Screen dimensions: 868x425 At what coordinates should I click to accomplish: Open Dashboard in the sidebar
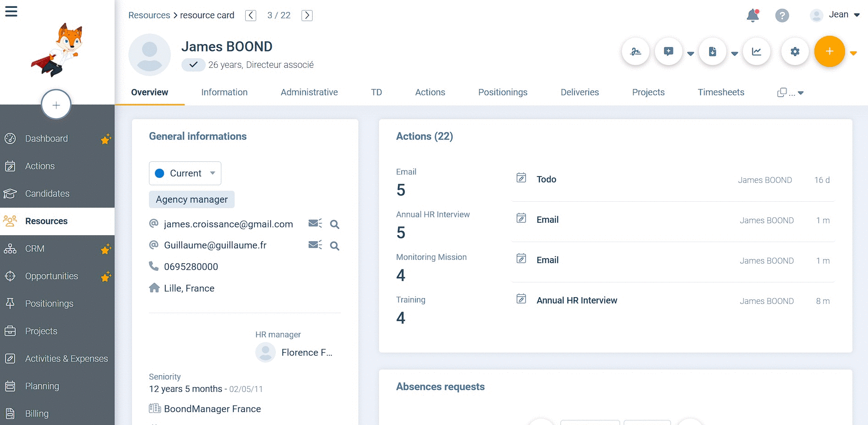tap(57, 138)
